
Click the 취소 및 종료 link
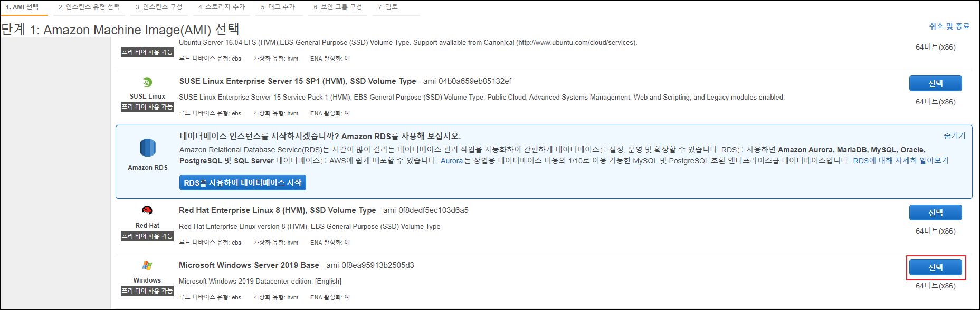949,26
